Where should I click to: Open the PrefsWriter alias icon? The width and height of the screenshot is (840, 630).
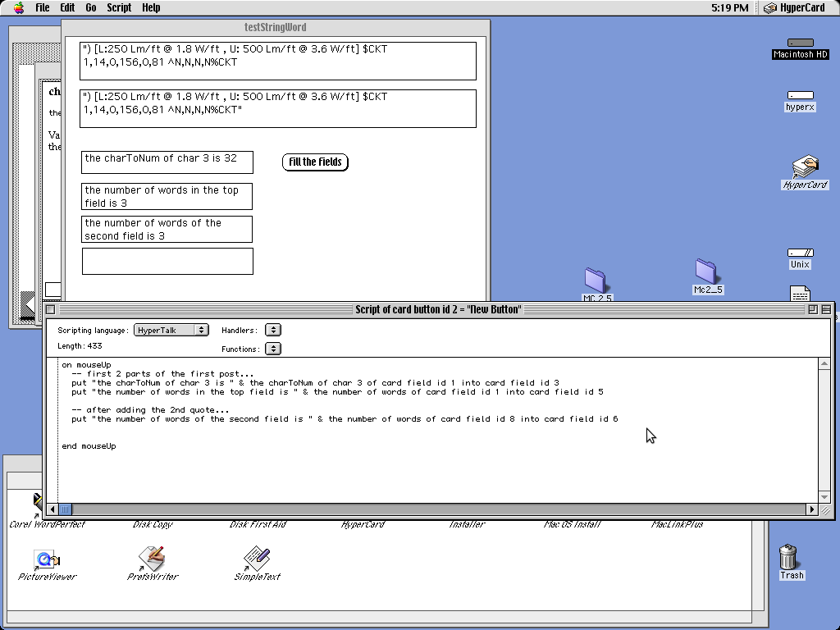pyautogui.click(x=152, y=559)
